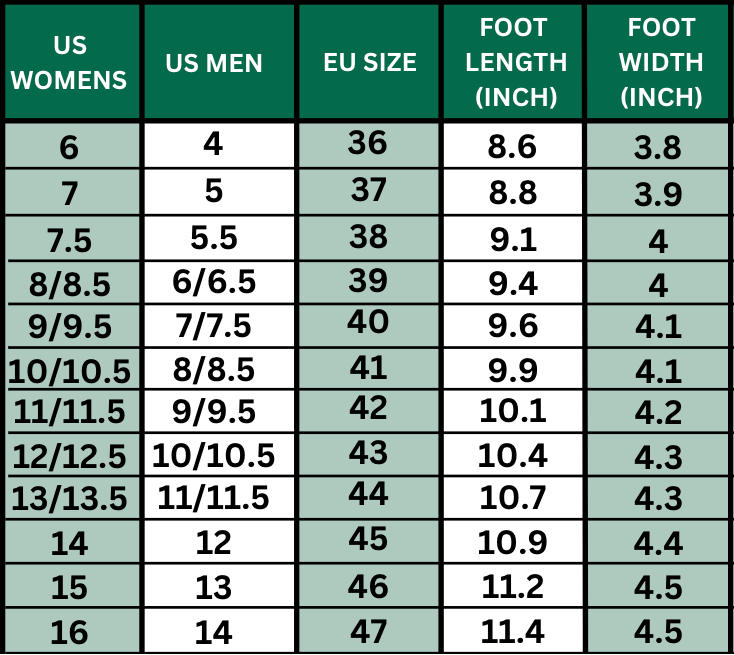Click foot length 10.1 cell
The width and height of the screenshot is (734, 655).
pyautogui.click(x=513, y=411)
